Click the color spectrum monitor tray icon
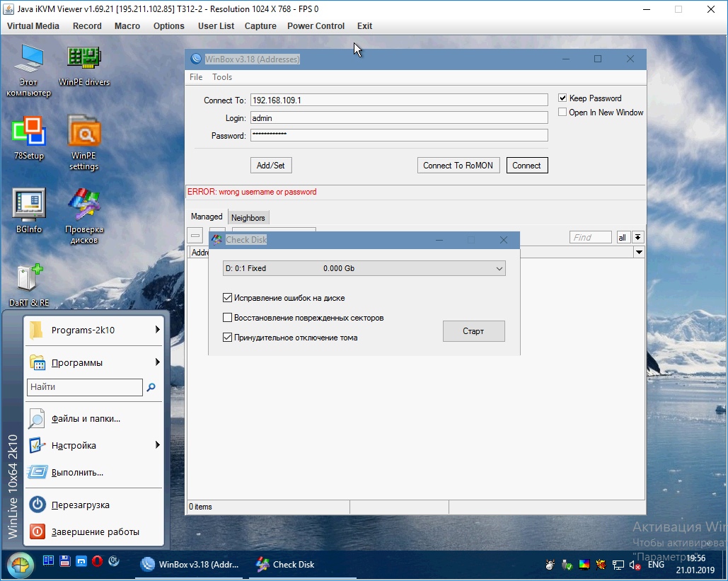This screenshot has width=728, height=581. (584, 565)
